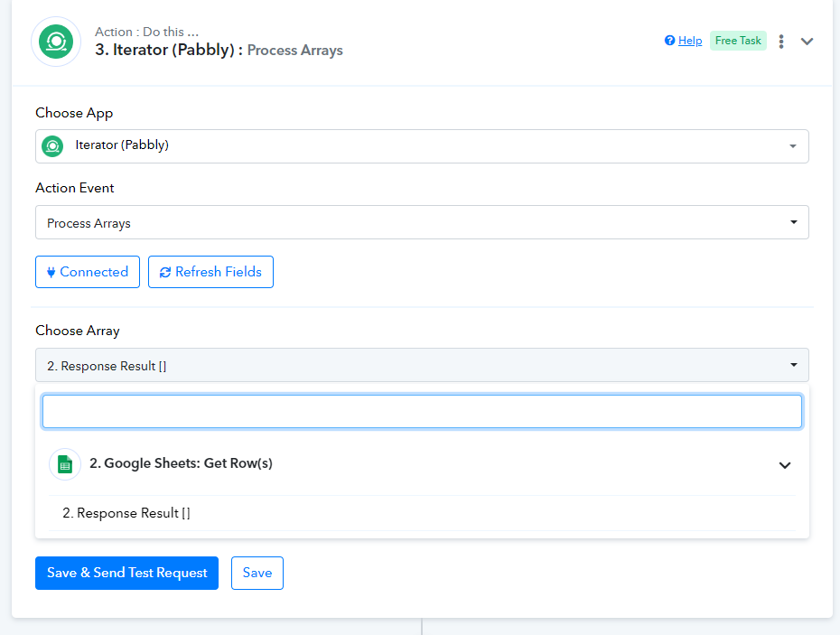The image size is (840, 635).
Task: Open the Choose Array dropdown
Action: point(422,365)
